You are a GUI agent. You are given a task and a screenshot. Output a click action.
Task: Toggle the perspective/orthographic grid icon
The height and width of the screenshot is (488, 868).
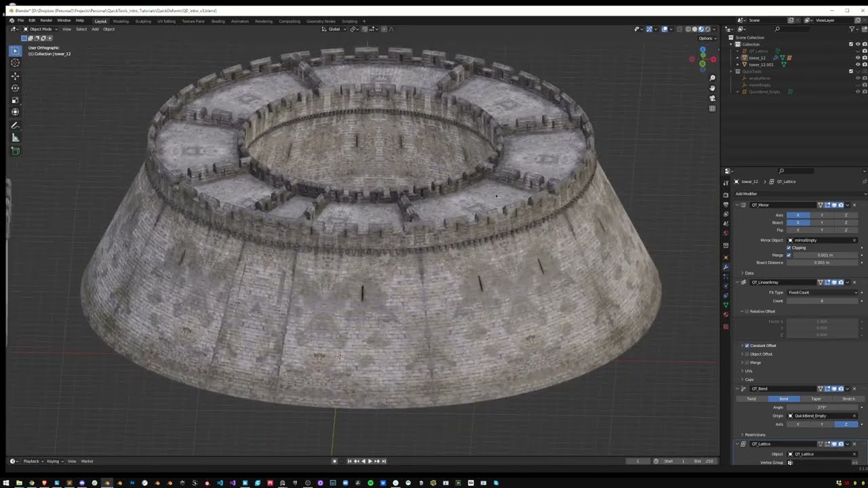712,108
